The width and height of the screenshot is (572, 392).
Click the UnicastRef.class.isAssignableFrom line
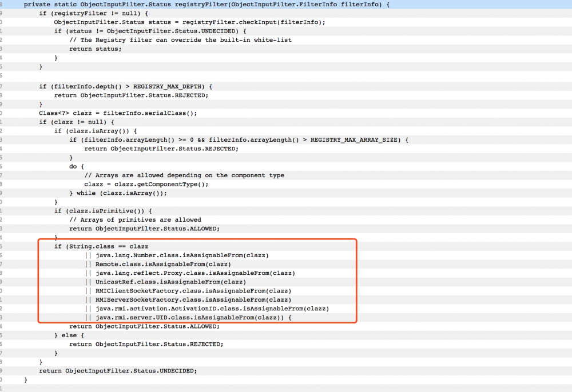click(x=165, y=282)
